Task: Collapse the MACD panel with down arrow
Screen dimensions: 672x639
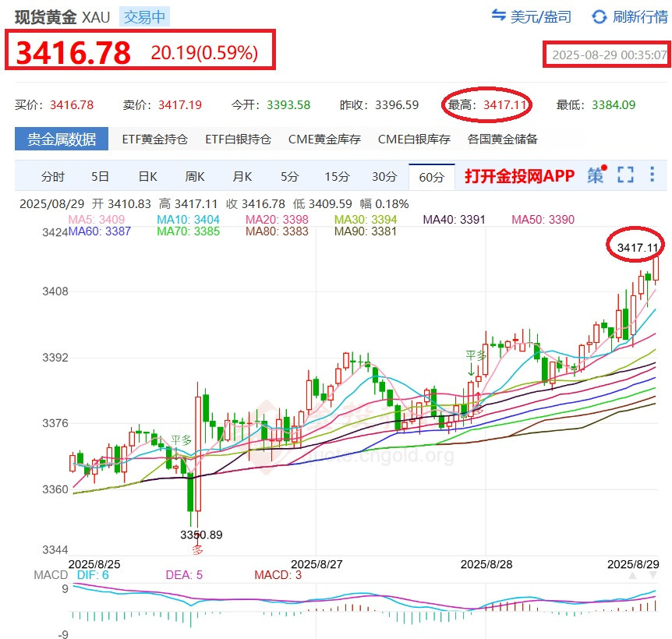Action: click(x=653, y=574)
